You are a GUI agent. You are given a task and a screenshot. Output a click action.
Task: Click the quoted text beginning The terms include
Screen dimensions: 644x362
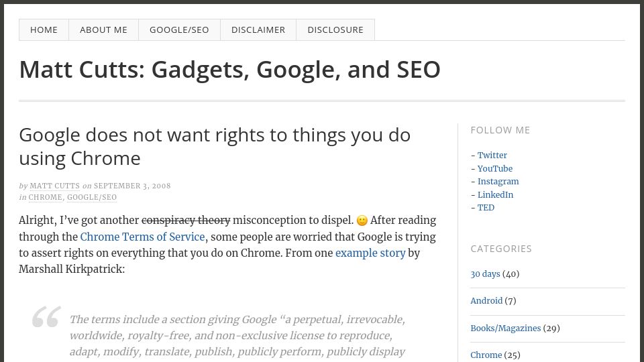pyautogui.click(x=237, y=336)
